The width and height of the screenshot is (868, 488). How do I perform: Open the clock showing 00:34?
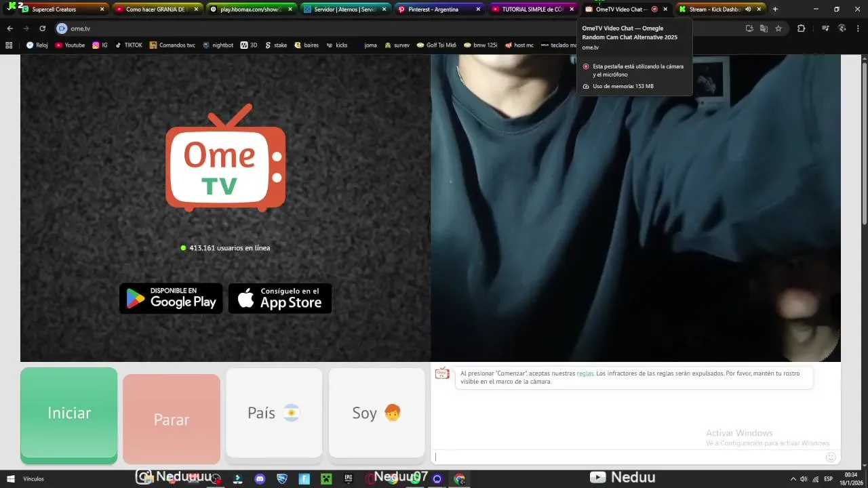point(850,479)
